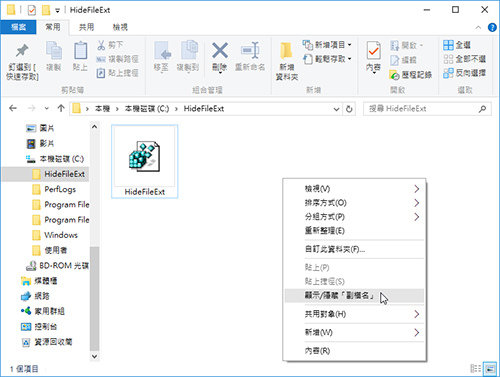
Task: Click the 刪除 red X delete icon
Action: point(220,51)
